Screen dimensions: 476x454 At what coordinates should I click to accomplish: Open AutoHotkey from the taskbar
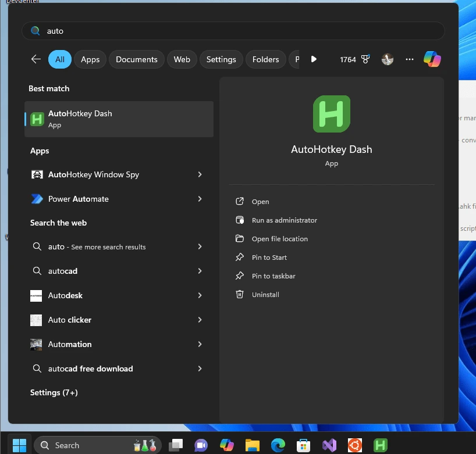click(381, 445)
